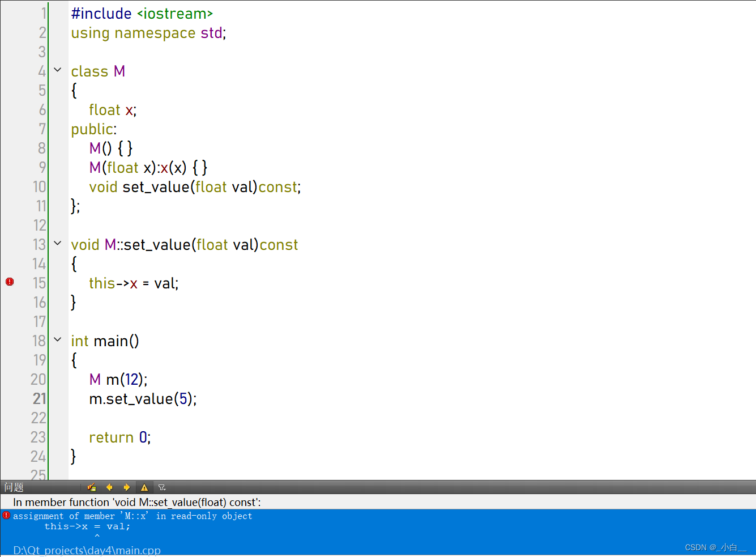
Task: Collapse the M::set_value definition fold arrow
Action: [x=58, y=244]
